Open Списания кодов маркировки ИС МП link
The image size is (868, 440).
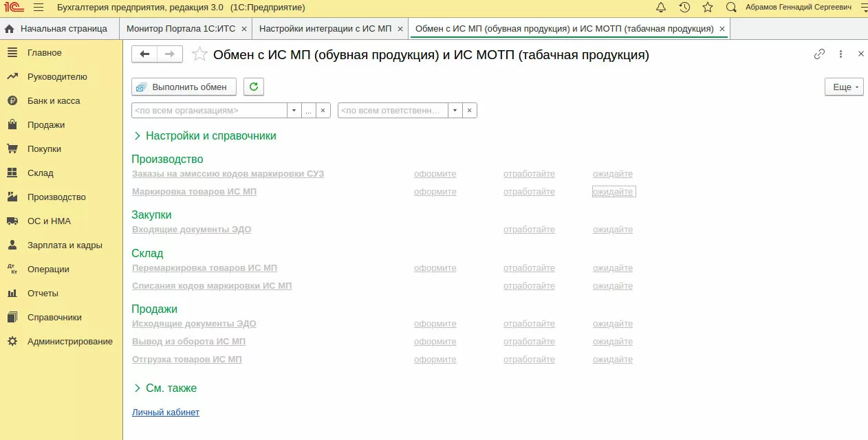tap(212, 286)
